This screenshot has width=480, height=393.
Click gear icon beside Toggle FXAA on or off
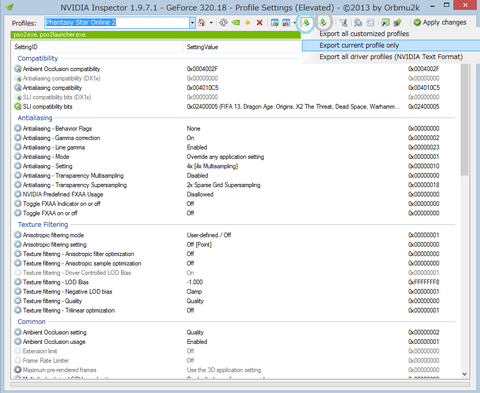click(18, 213)
